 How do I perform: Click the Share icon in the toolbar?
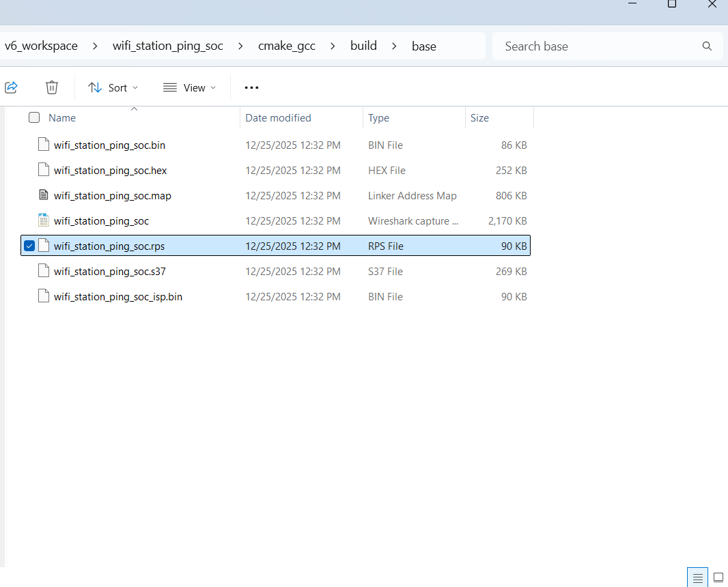pos(11,87)
